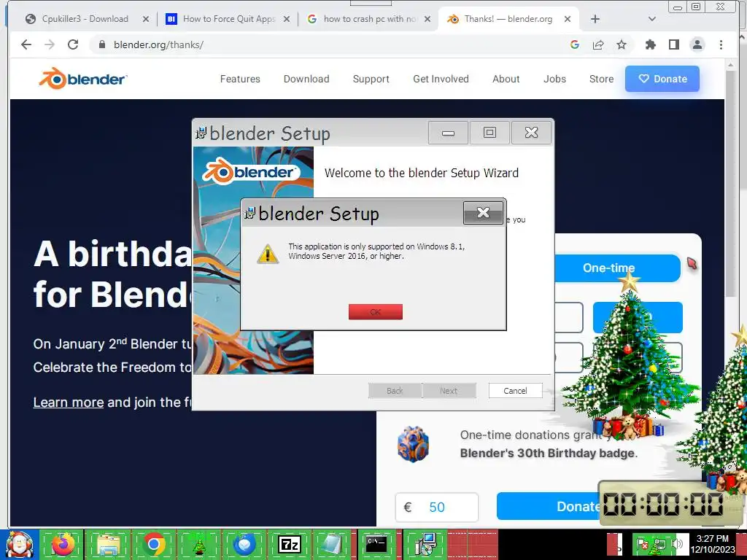The image size is (747, 560).
Task: Click Cancel in the blender Setup wizard
Action: [x=515, y=391]
